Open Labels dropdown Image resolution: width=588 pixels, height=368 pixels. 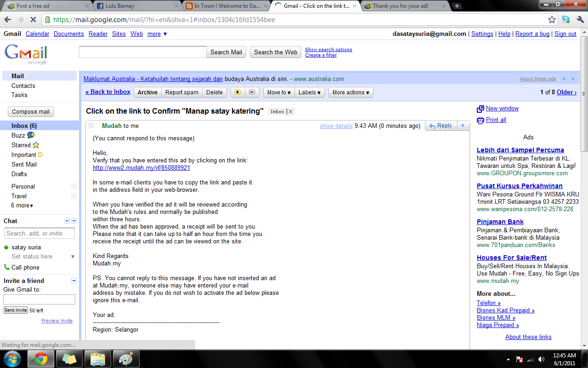pyautogui.click(x=310, y=92)
